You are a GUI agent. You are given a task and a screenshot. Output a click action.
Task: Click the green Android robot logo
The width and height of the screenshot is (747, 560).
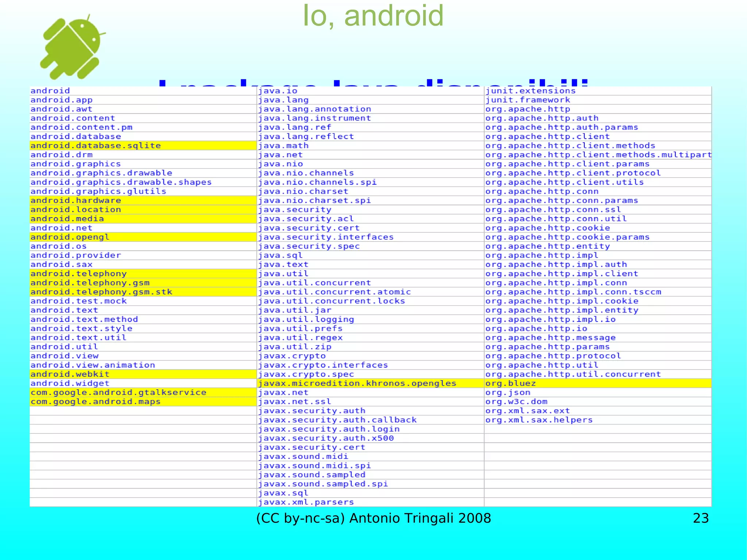click(73, 47)
